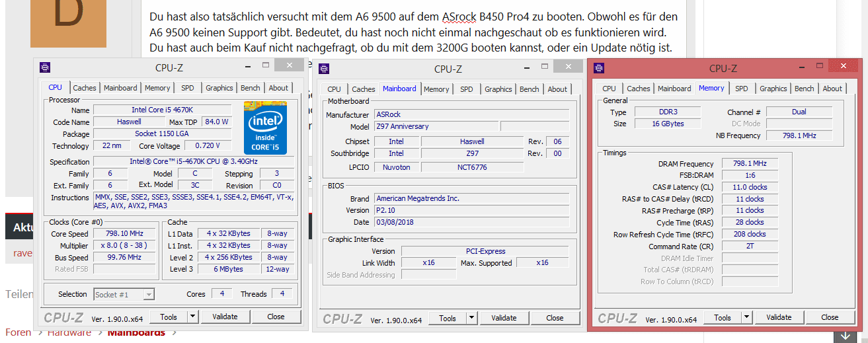Screen dimensions: 868x343
Task: Open Caches tab in right red CPU-Z window
Action: [638, 89]
